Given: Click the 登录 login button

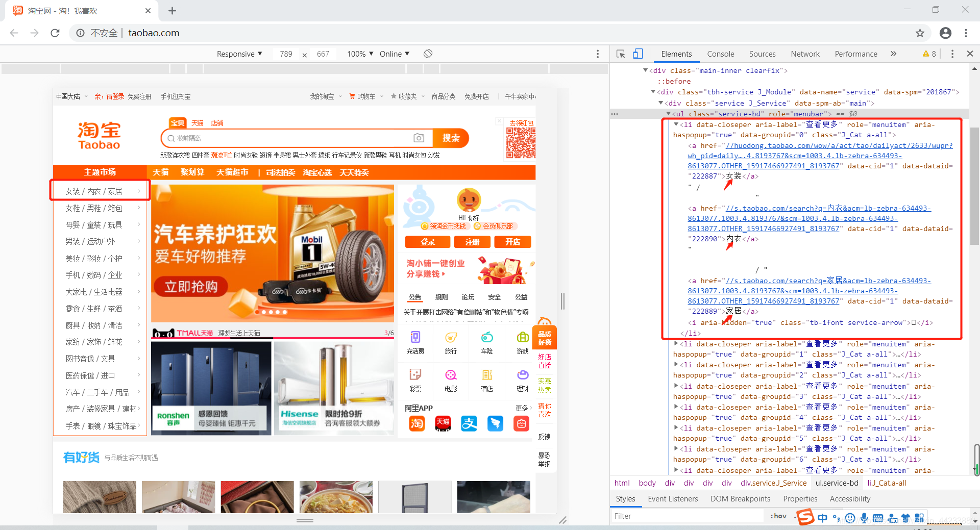Looking at the screenshot, I should pos(427,242).
